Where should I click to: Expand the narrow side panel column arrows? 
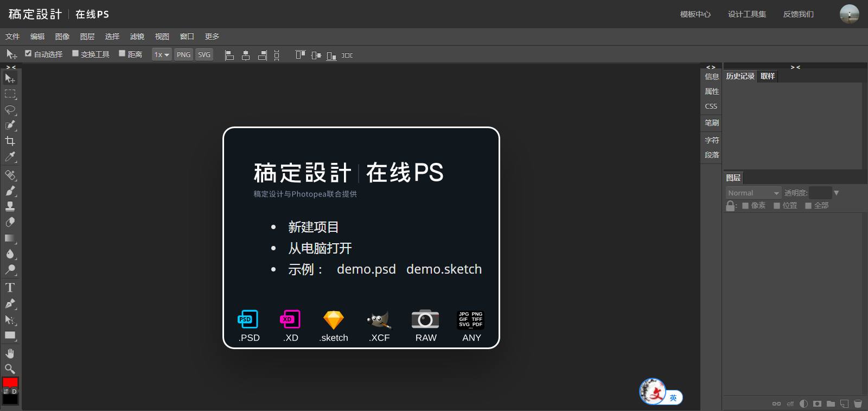click(x=711, y=67)
